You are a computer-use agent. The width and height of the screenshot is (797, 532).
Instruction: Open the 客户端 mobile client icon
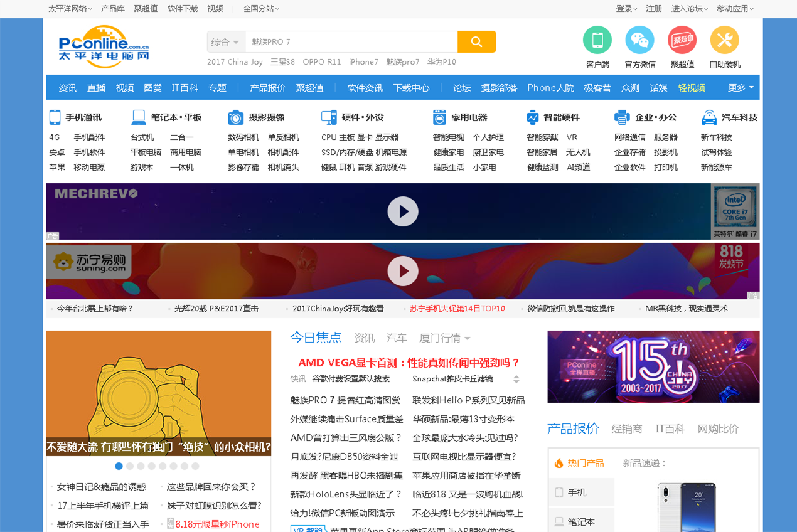(597, 40)
